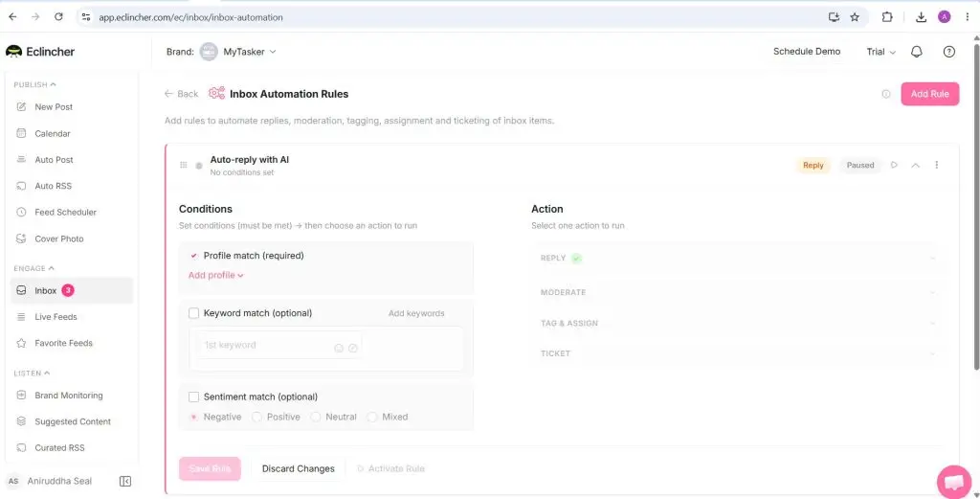Select Positive sentiment radio
Image resolution: width=980 pixels, height=499 pixels.
tap(256, 417)
